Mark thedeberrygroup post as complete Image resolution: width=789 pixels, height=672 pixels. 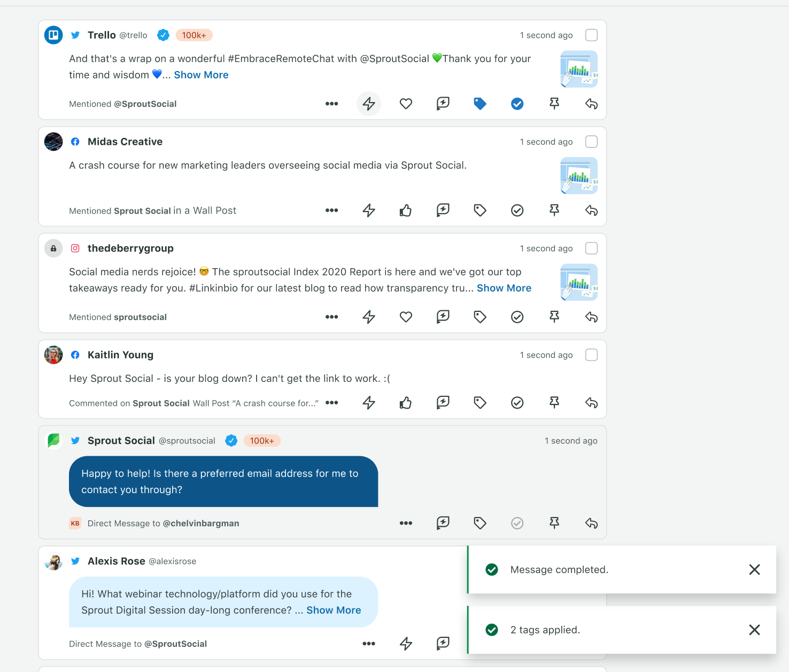(x=517, y=317)
